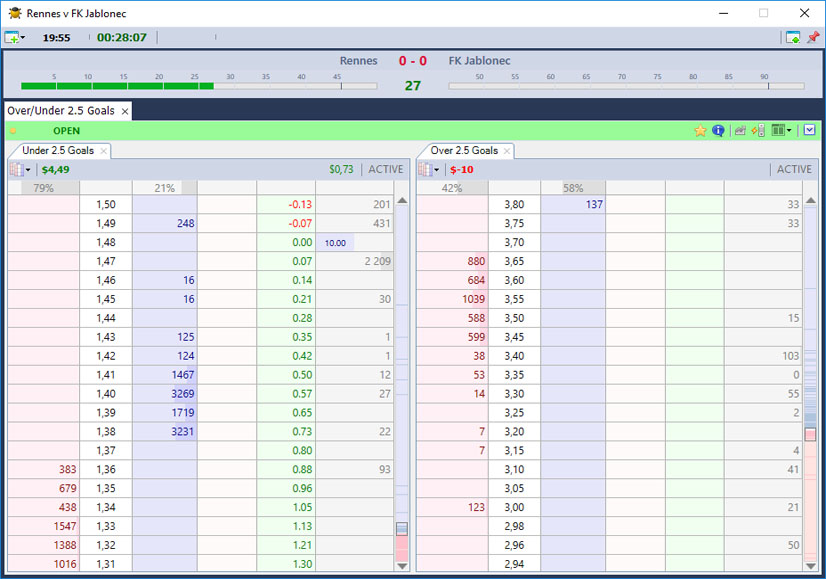Expand Over 2.5 Goals ladder options arrow

[437, 170]
